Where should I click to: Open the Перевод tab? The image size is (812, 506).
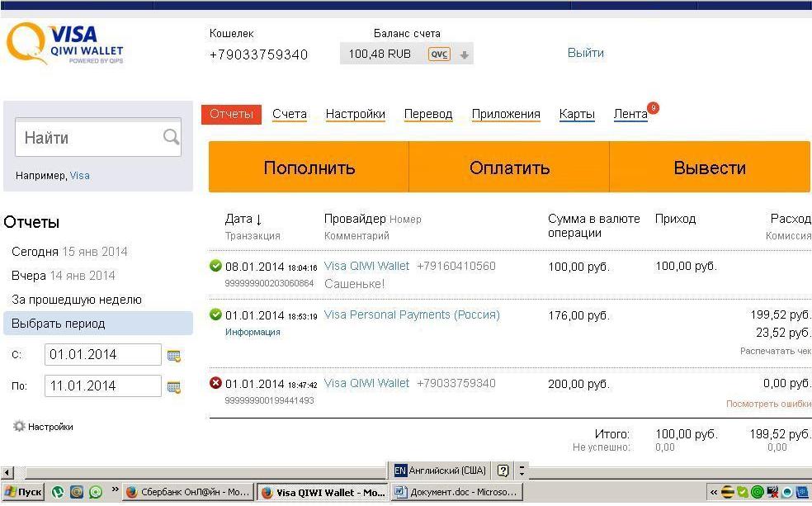[428, 114]
